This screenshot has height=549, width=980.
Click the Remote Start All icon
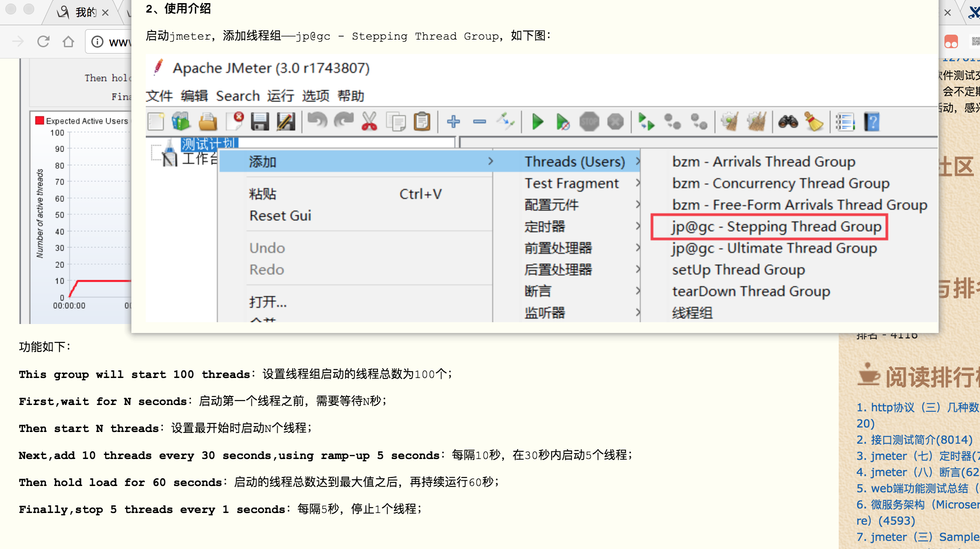646,121
